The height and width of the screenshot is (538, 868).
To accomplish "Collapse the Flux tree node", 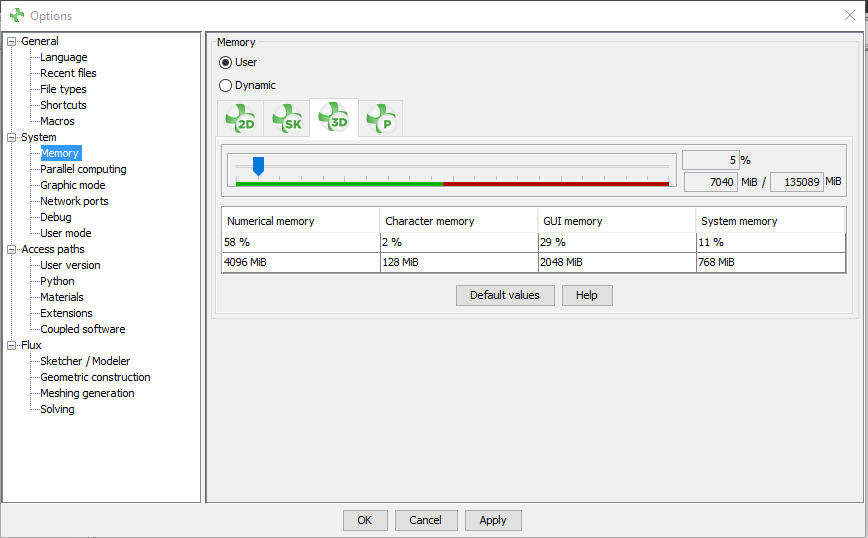I will pos(12,345).
